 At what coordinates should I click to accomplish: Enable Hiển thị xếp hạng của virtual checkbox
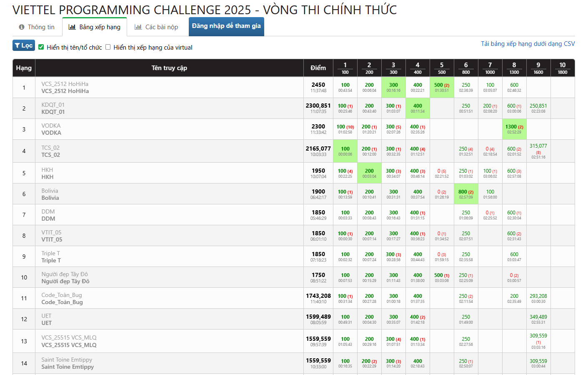click(x=108, y=47)
